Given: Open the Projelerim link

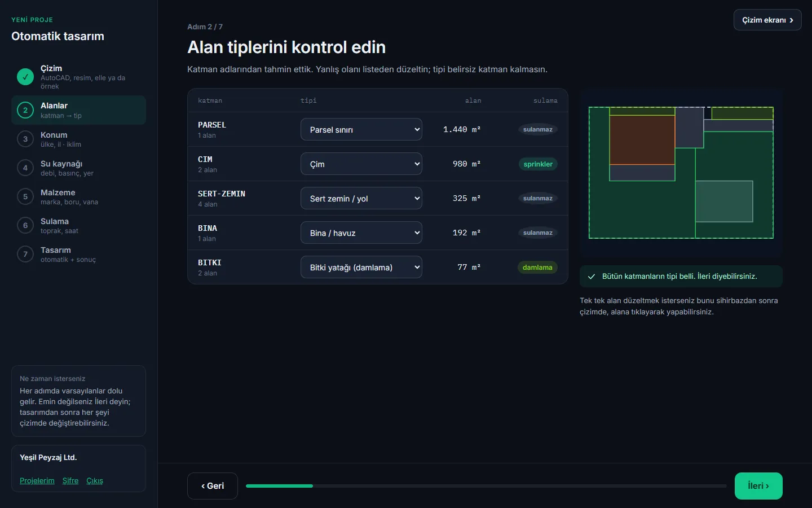Looking at the screenshot, I should 37,481.
